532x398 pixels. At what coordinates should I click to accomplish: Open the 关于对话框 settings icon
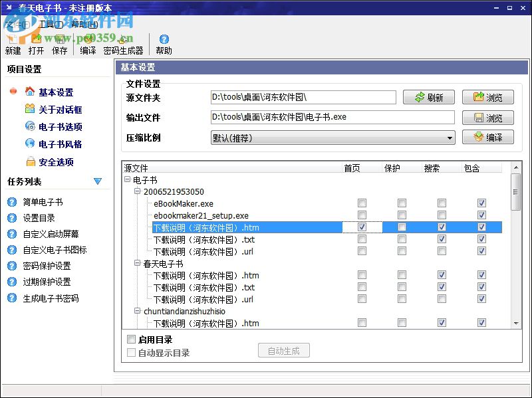tap(30, 108)
